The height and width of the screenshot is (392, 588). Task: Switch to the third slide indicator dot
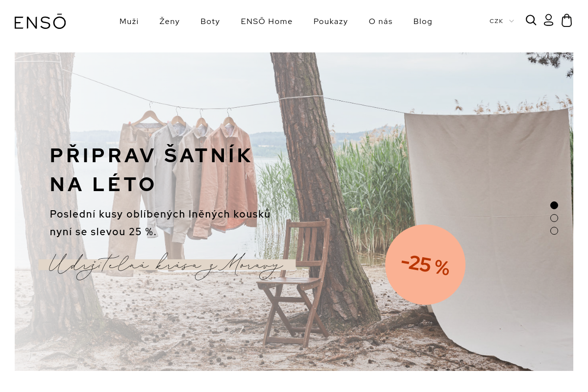coord(554,231)
